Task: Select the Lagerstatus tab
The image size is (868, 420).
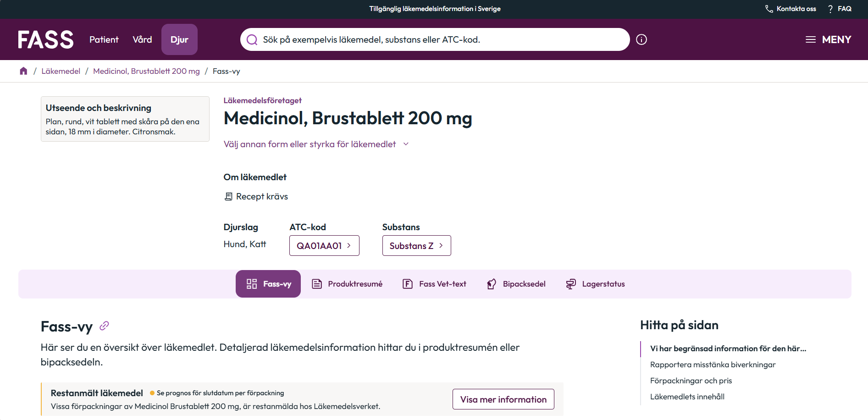Action: 595,284
